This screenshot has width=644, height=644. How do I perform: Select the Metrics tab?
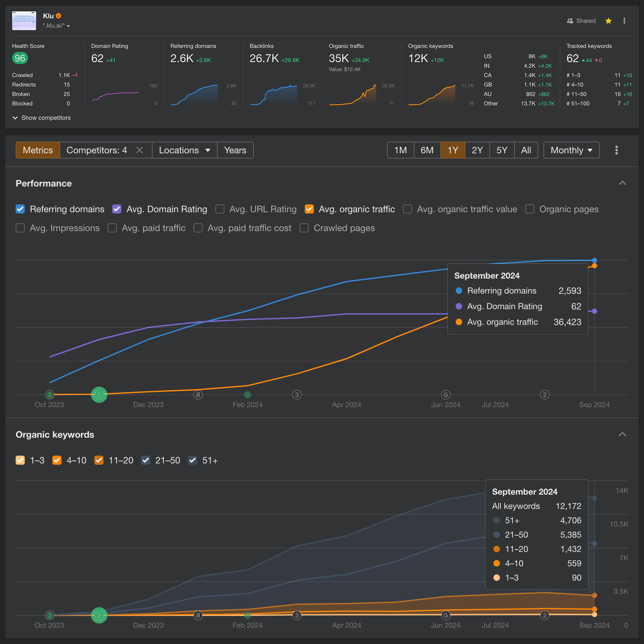tap(38, 150)
